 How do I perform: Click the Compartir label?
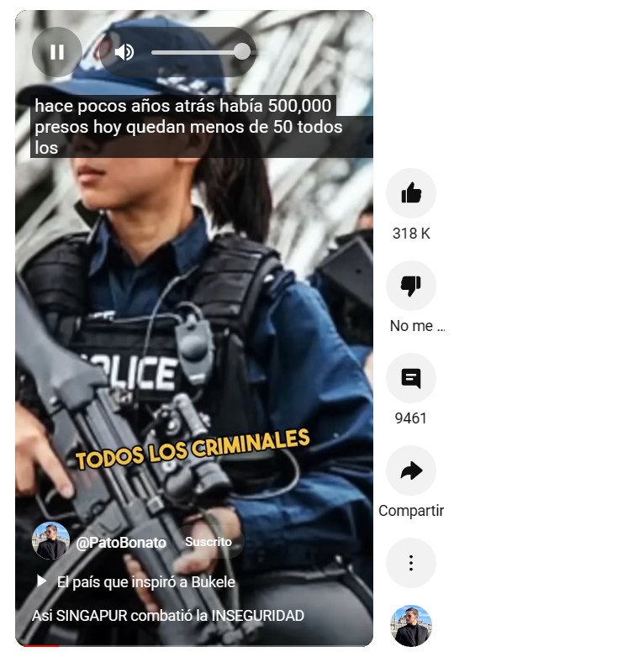click(411, 511)
